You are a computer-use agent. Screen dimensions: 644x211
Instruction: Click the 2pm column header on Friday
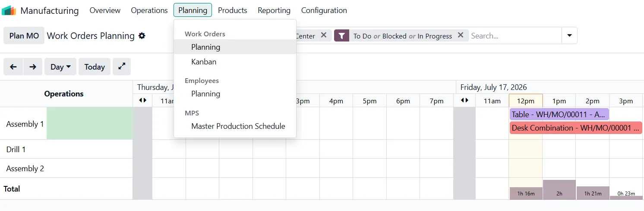point(593,101)
